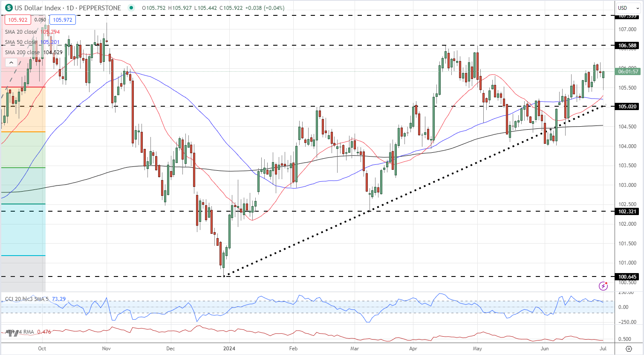
Task: Collapse the indicator legend arrow
Action: [12, 63]
